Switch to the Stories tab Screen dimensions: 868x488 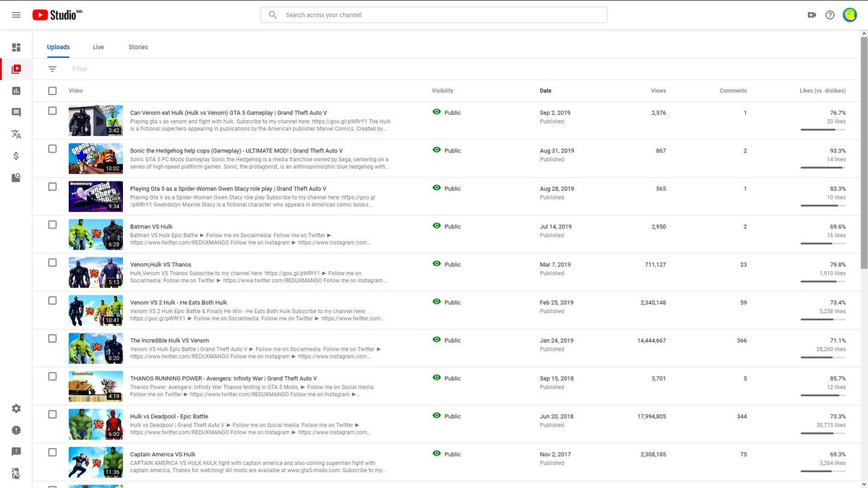click(138, 48)
